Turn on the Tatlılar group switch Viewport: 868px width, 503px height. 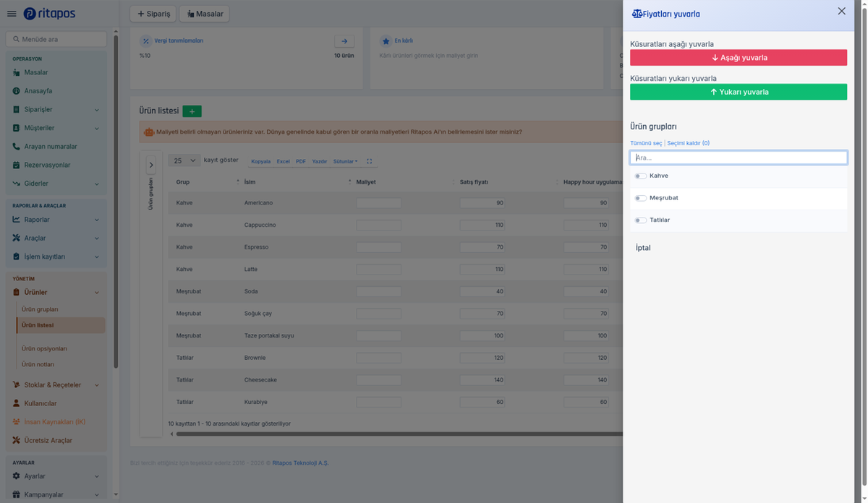641,220
